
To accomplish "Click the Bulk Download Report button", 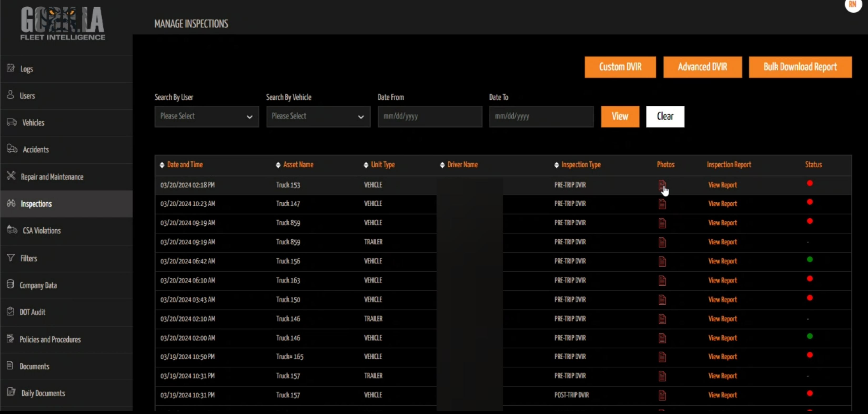I will click(800, 67).
